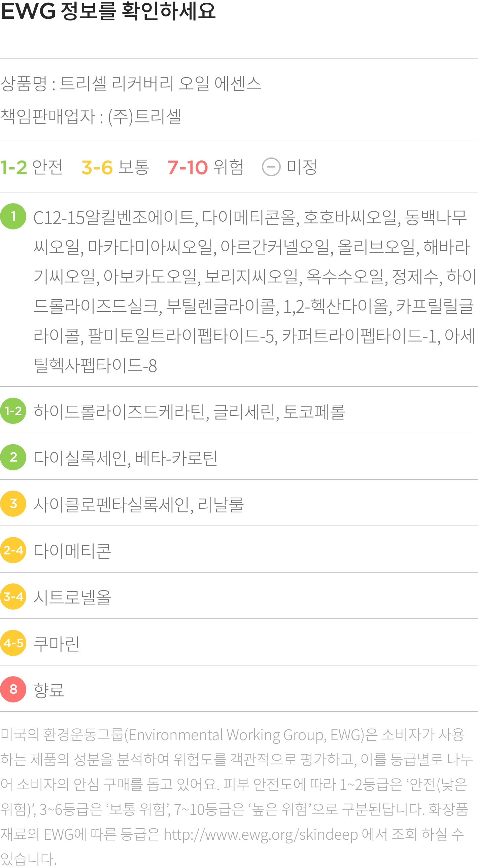
Task: Click the ewg.org/skindeep URL text
Action: [x=261, y=835]
